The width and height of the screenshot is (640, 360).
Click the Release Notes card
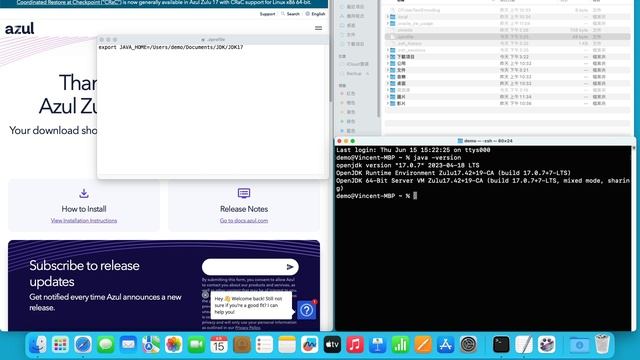tap(244, 205)
